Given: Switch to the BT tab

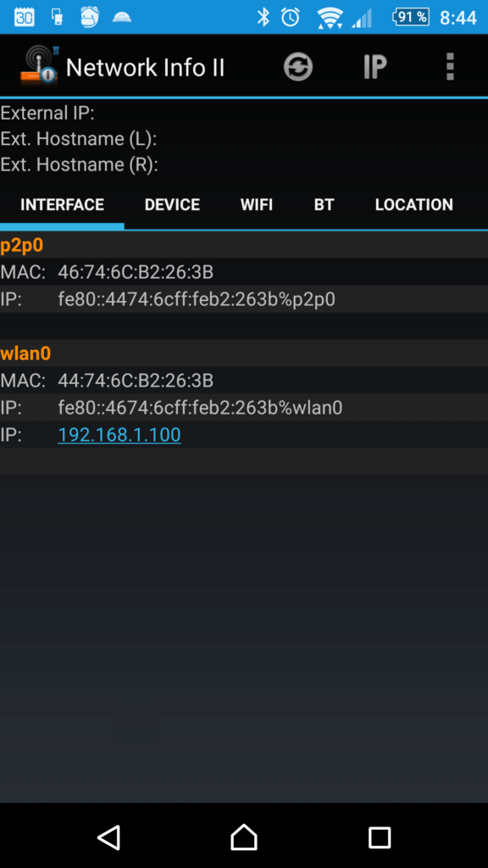Looking at the screenshot, I should point(324,205).
